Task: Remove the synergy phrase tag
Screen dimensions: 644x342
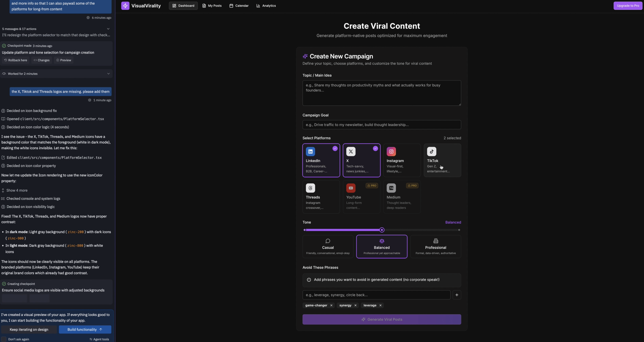Action: 355,306
